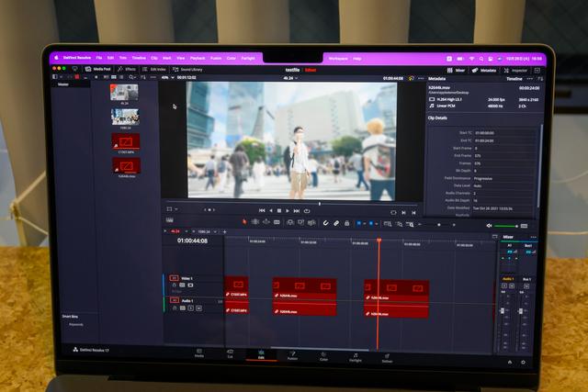Open the media pool three-dots options menu
Image resolution: width=588 pixels, height=392 pixels.
tap(153, 77)
